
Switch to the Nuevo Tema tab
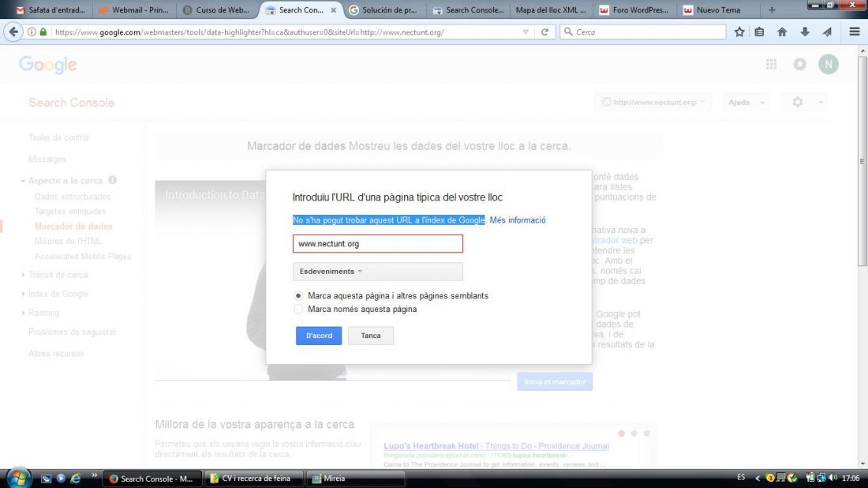click(x=717, y=10)
